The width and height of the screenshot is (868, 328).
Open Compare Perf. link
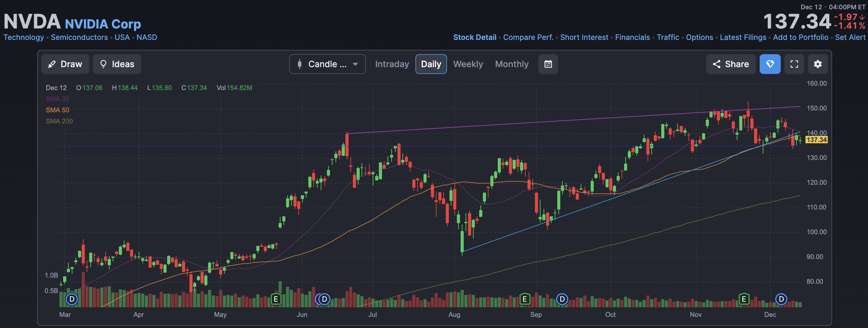528,37
